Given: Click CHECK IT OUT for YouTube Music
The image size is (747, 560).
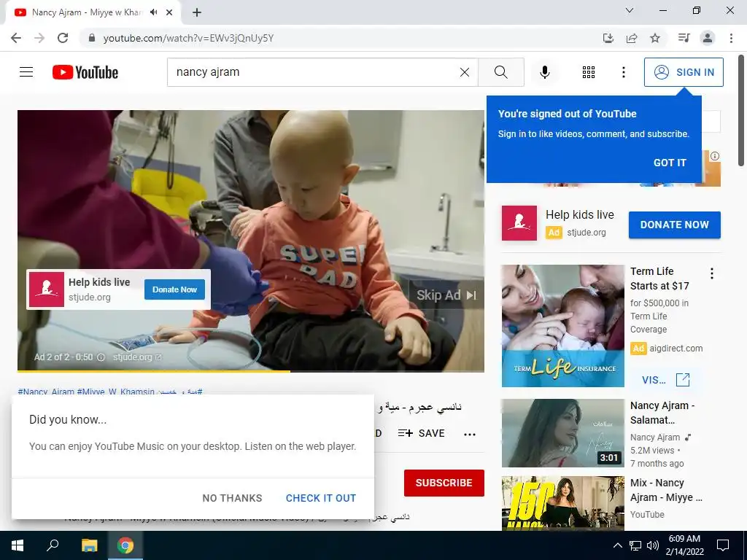Looking at the screenshot, I should click(x=321, y=498).
